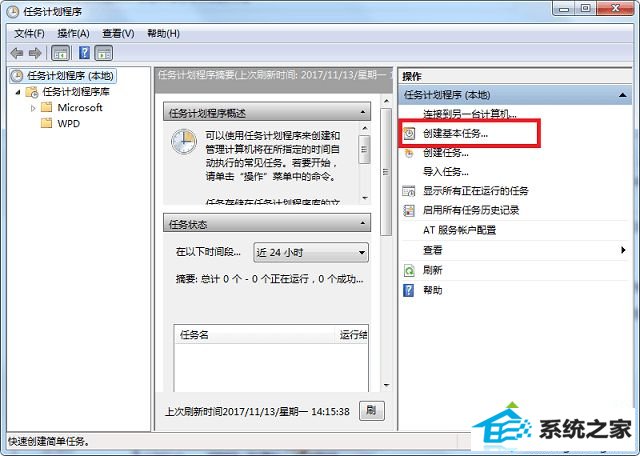
Task: Toggle the action pane toolbar icon
Action: (x=104, y=53)
